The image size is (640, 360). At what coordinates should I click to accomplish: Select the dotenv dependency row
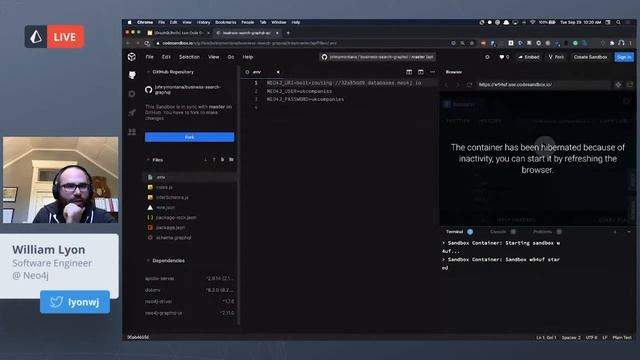click(189, 290)
